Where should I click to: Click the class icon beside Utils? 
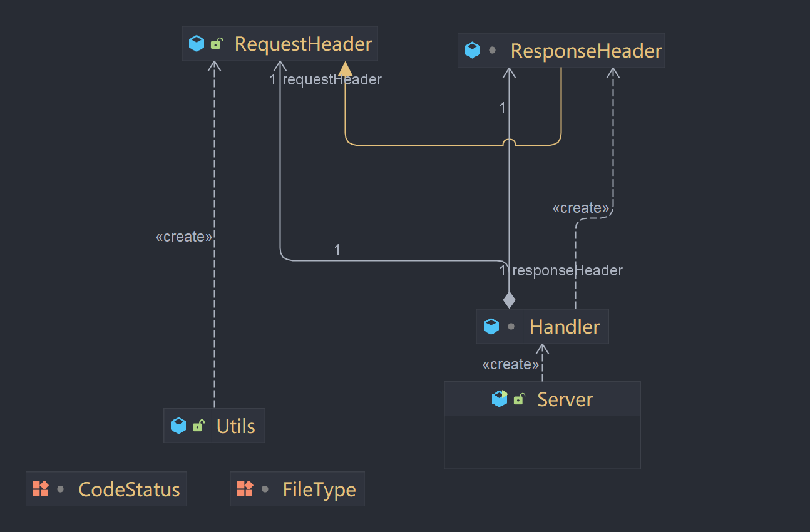(x=178, y=426)
